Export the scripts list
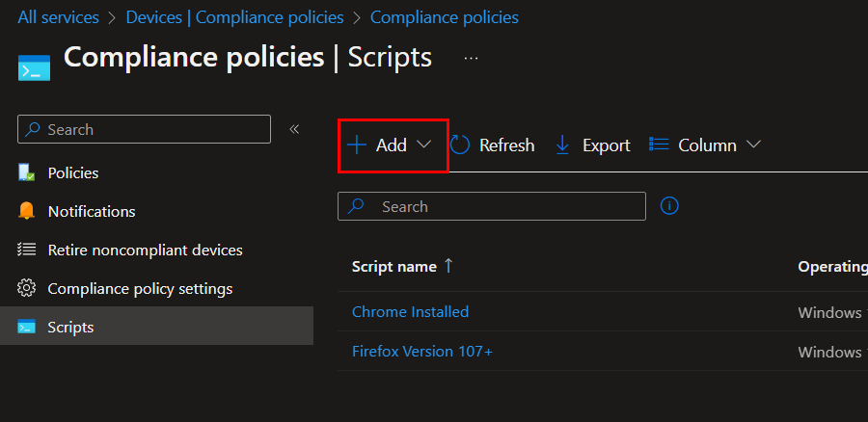The height and width of the screenshot is (422, 868). pyautogui.click(x=593, y=145)
